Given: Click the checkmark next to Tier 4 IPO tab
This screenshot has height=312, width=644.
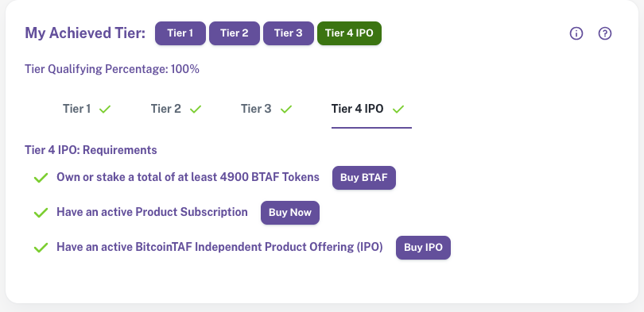Looking at the screenshot, I should coord(398,109).
